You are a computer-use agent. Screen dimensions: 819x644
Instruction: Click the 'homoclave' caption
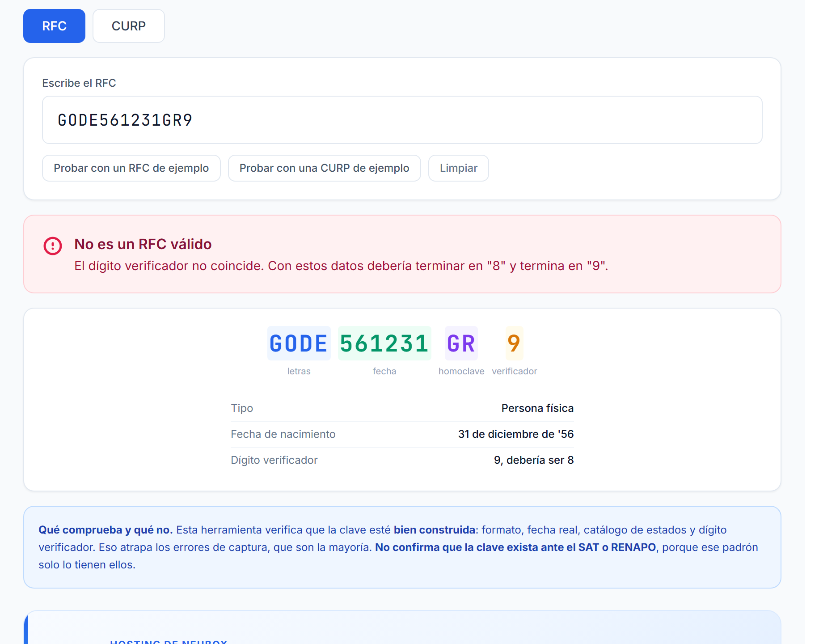(x=461, y=371)
